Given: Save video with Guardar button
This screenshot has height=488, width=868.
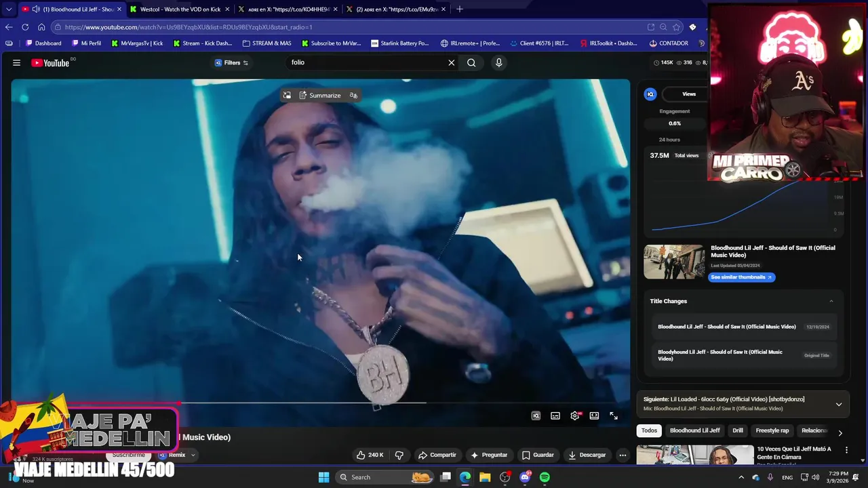Looking at the screenshot, I should pyautogui.click(x=538, y=455).
